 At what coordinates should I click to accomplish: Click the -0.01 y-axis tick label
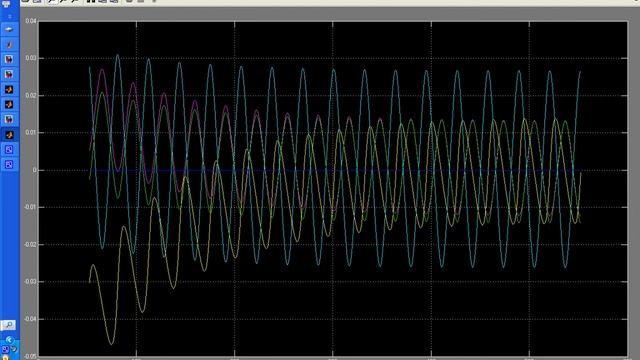point(30,207)
